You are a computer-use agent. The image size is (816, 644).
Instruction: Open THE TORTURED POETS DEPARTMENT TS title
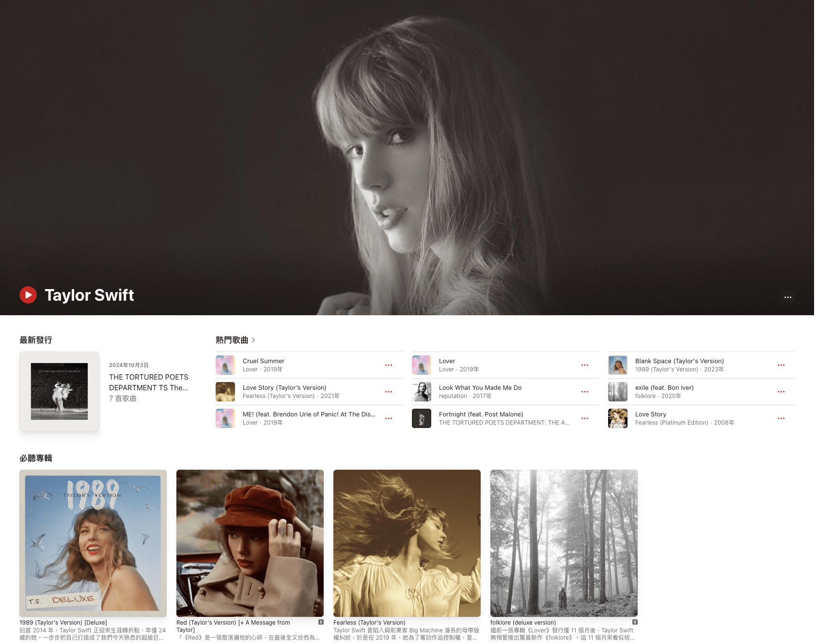[148, 382]
